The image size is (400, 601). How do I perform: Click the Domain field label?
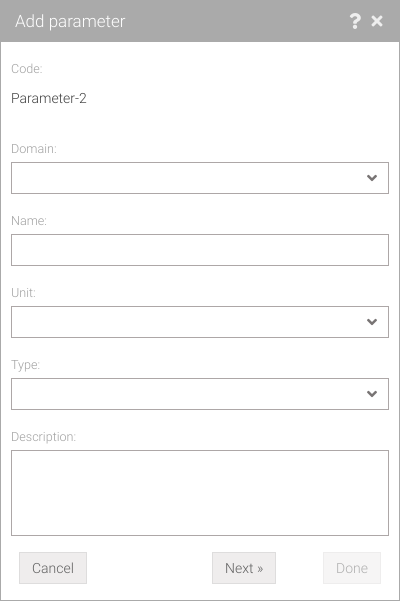point(34,149)
